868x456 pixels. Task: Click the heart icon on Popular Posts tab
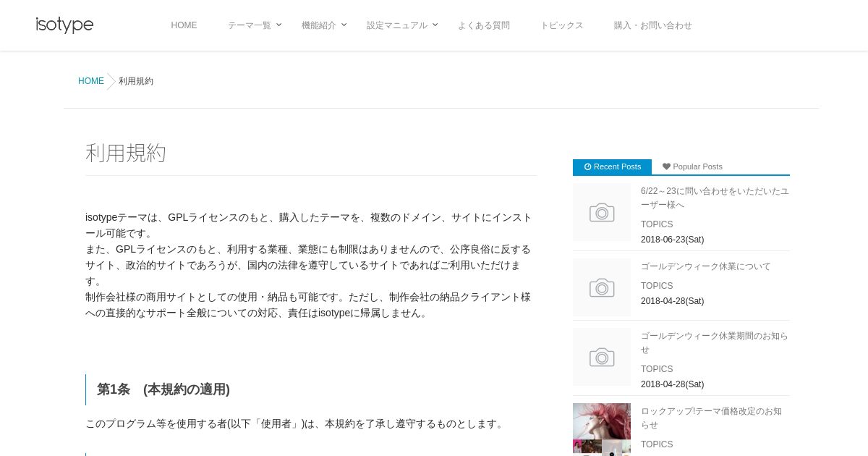(666, 166)
